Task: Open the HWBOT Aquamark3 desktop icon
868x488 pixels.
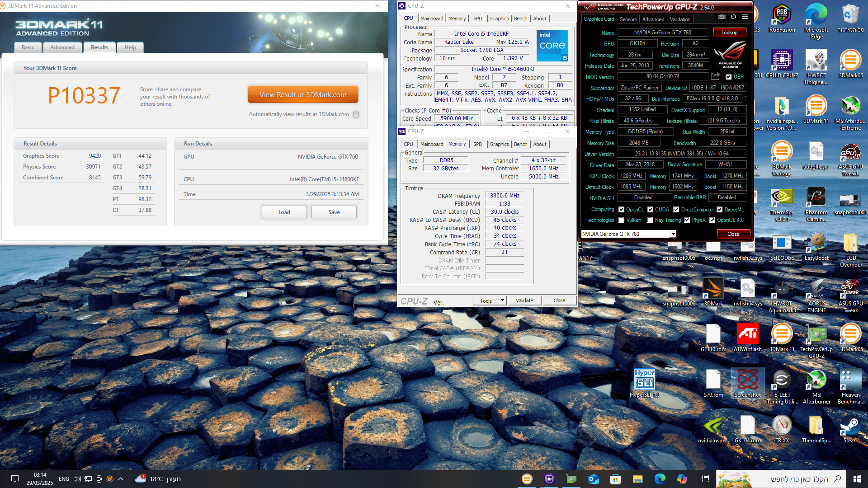Action: [x=782, y=296]
